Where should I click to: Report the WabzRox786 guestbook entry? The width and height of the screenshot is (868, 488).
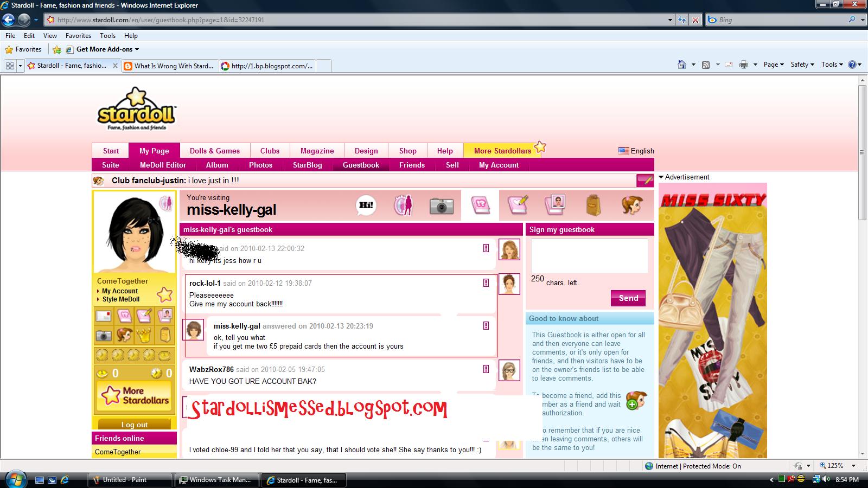486,369
